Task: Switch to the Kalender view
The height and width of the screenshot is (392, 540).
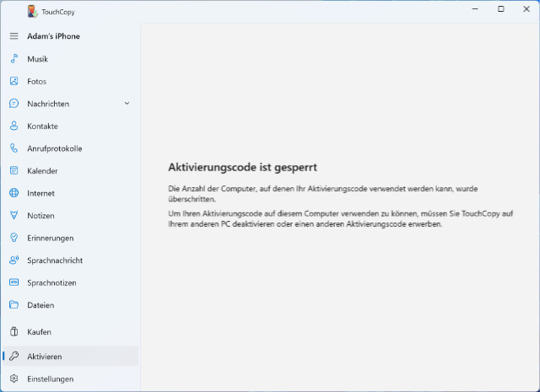Action: tap(70, 170)
